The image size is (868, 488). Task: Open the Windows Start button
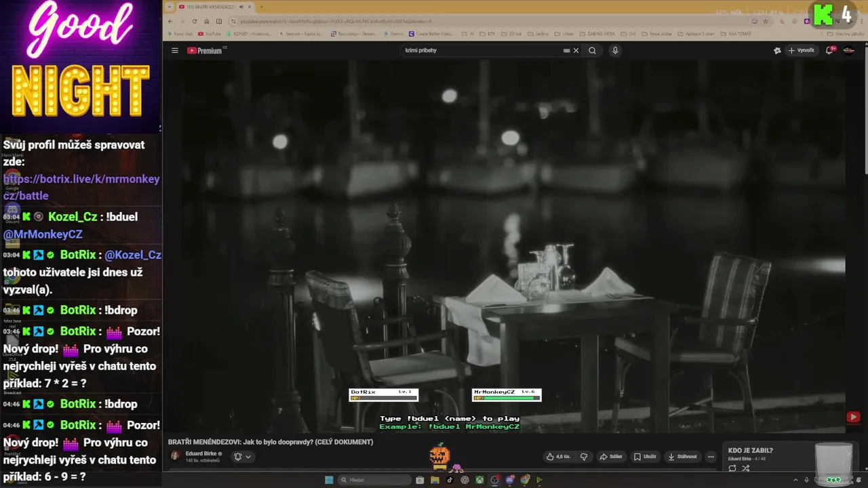[x=329, y=480]
